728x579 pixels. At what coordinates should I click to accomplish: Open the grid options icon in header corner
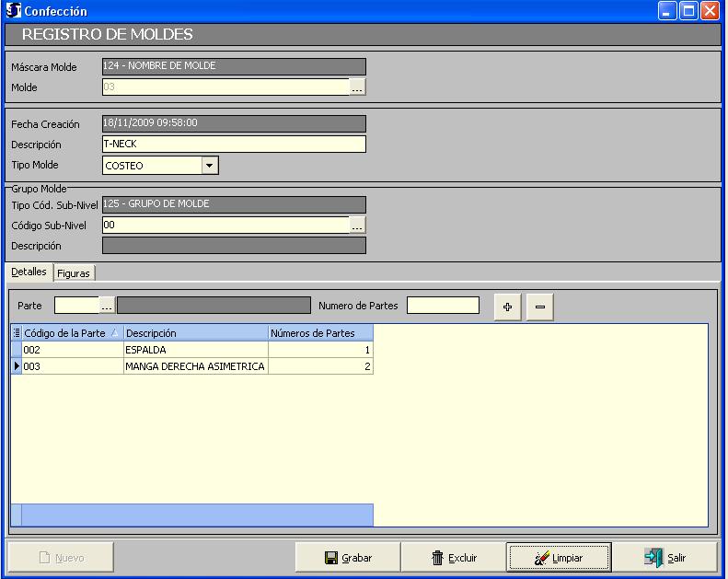click(x=17, y=333)
